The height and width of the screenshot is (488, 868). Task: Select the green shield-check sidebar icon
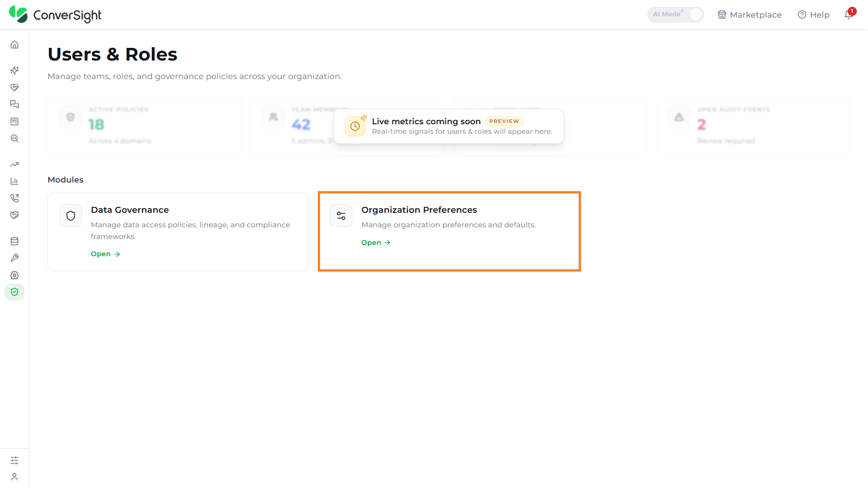tap(14, 292)
